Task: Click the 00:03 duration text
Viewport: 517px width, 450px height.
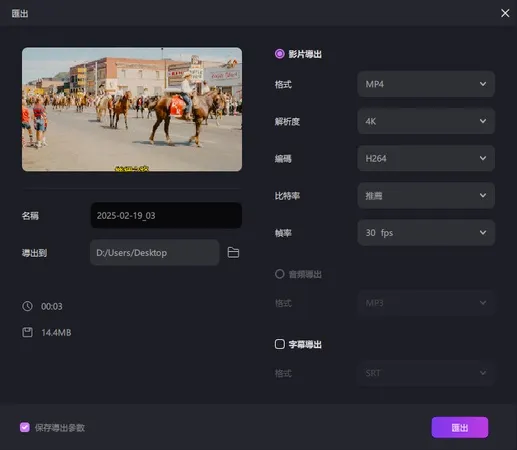Action: click(52, 306)
